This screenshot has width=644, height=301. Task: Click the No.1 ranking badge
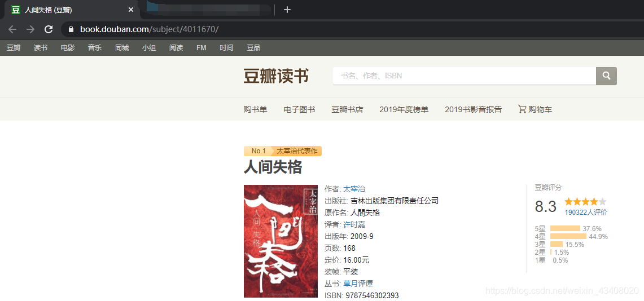pos(259,151)
